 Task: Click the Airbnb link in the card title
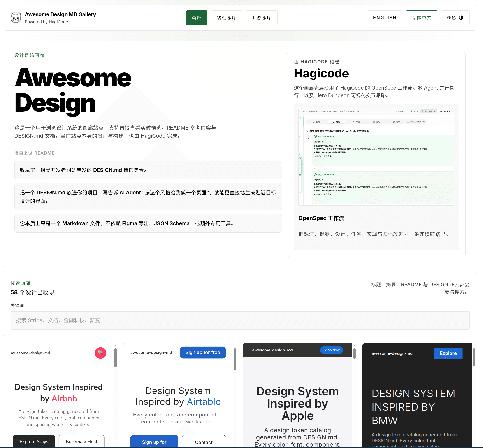[x=64, y=399]
